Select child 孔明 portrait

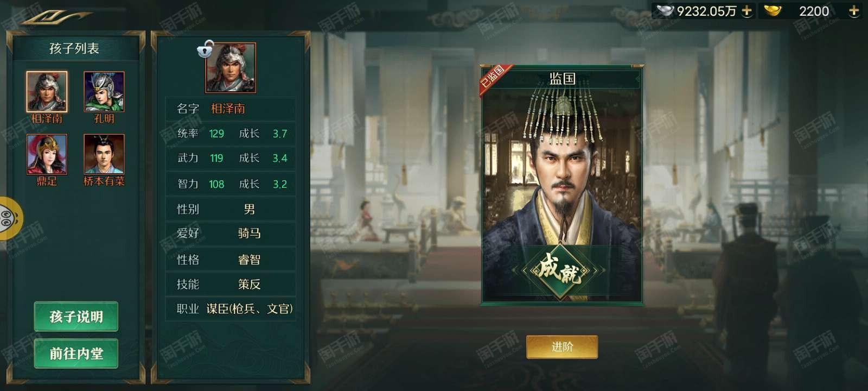coord(104,92)
